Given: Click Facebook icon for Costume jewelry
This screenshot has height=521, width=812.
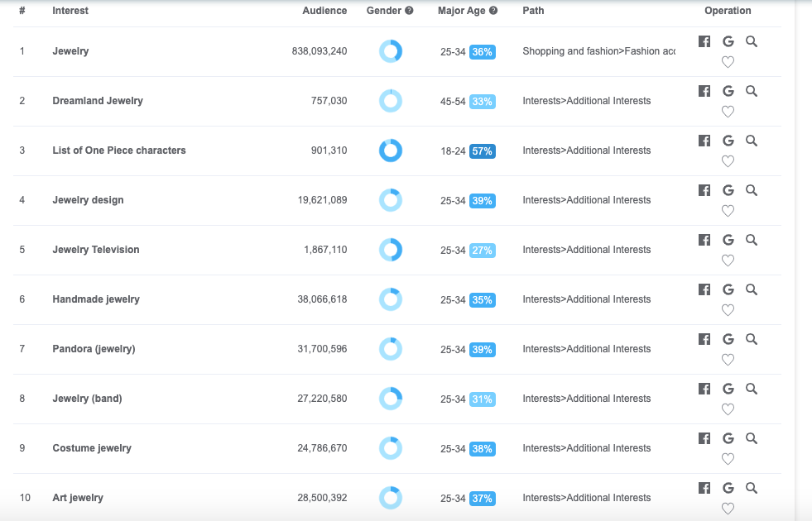Looking at the screenshot, I should click(704, 439).
